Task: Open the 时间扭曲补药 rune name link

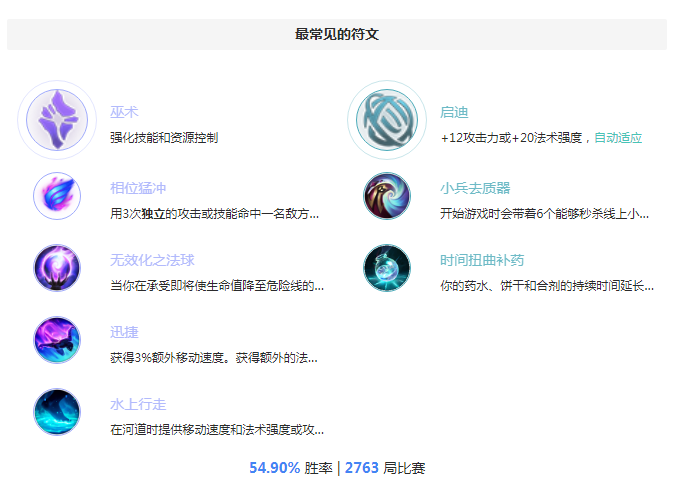Action: (x=482, y=260)
